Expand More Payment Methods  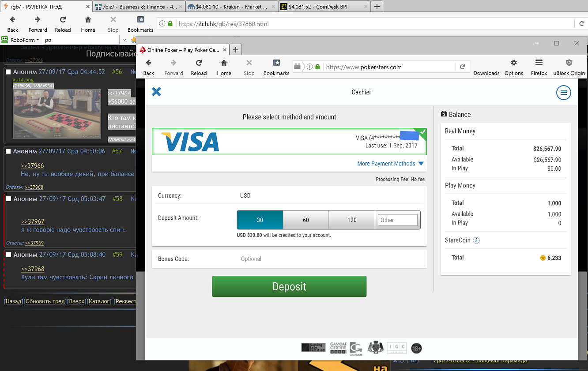tap(390, 164)
